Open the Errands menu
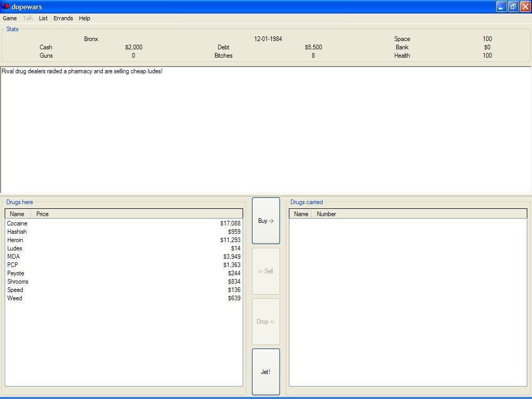 (63, 18)
